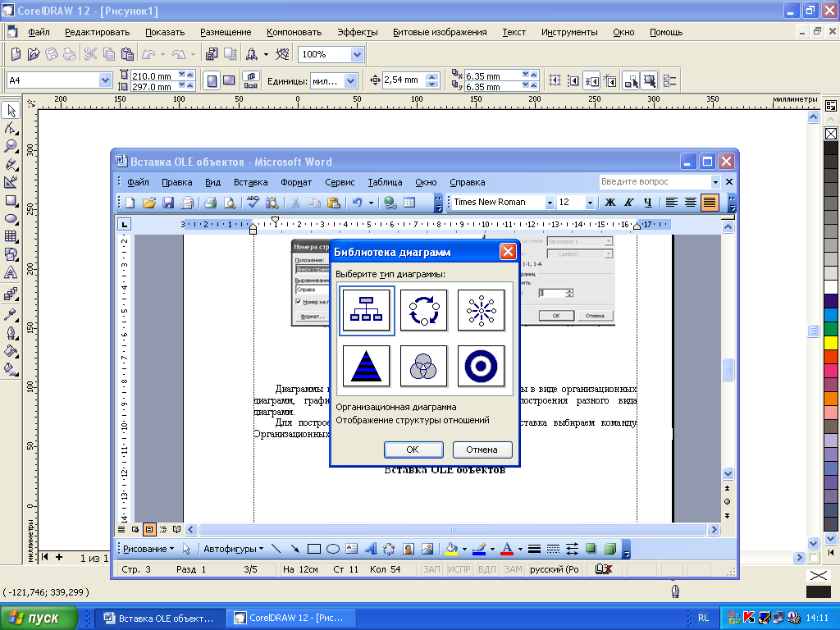Select the CorelDRAW Text tool
The height and width of the screenshot is (630, 840).
11,272
